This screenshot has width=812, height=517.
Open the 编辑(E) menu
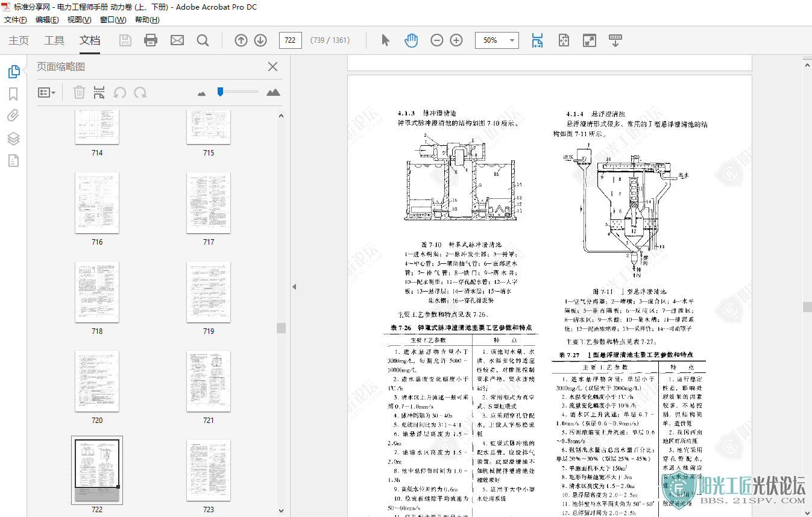47,20
